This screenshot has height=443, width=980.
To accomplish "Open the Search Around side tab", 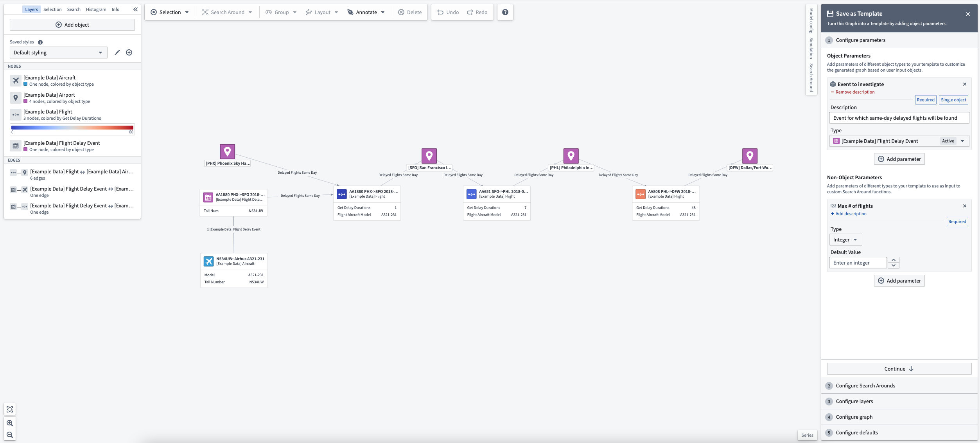I will [811, 77].
